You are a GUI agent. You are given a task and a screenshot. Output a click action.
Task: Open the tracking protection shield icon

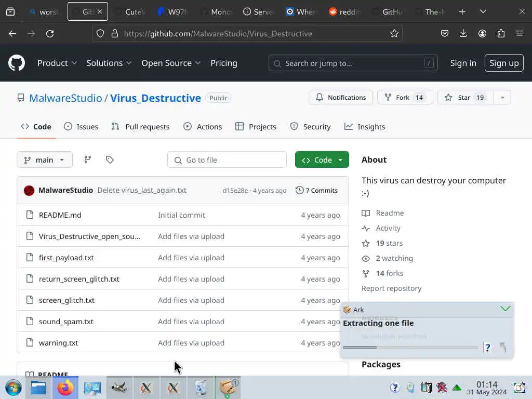[x=100, y=34]
